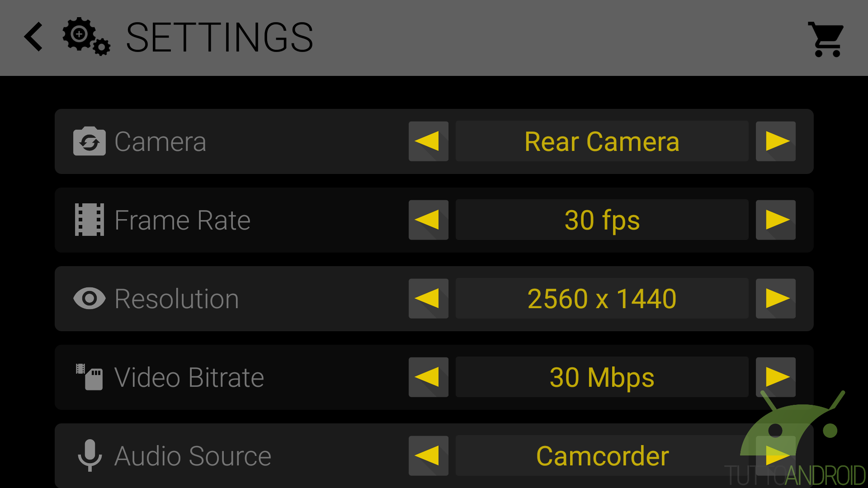Image resolution: width=868 pixels, height=488 pixels.
Task: Decrease Frame Rate with left arrow
Action: 429,220
